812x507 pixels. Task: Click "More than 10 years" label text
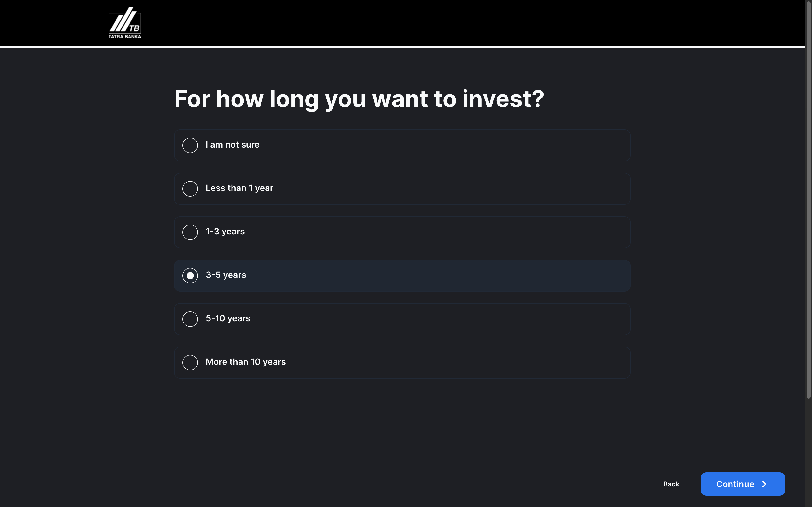pyautogui.click(x=246, y=362)
